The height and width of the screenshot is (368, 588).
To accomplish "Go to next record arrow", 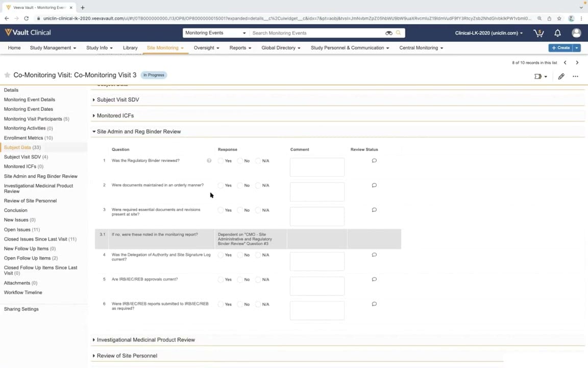I will point(577,63).
